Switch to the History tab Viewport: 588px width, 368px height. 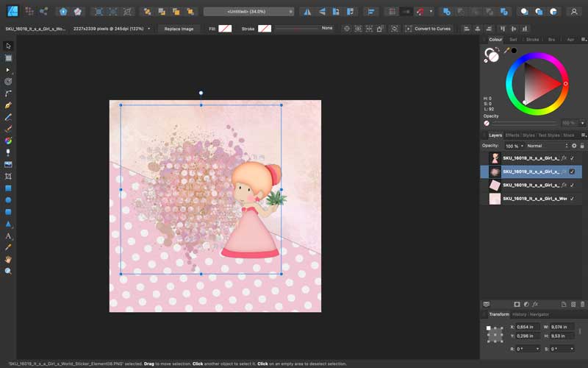coord(520,314)
